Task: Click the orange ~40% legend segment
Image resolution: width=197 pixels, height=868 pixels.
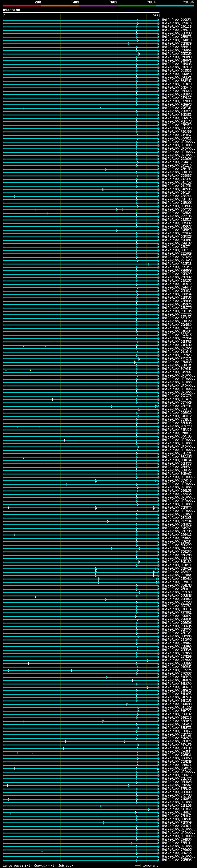Action: pos(60,6)
